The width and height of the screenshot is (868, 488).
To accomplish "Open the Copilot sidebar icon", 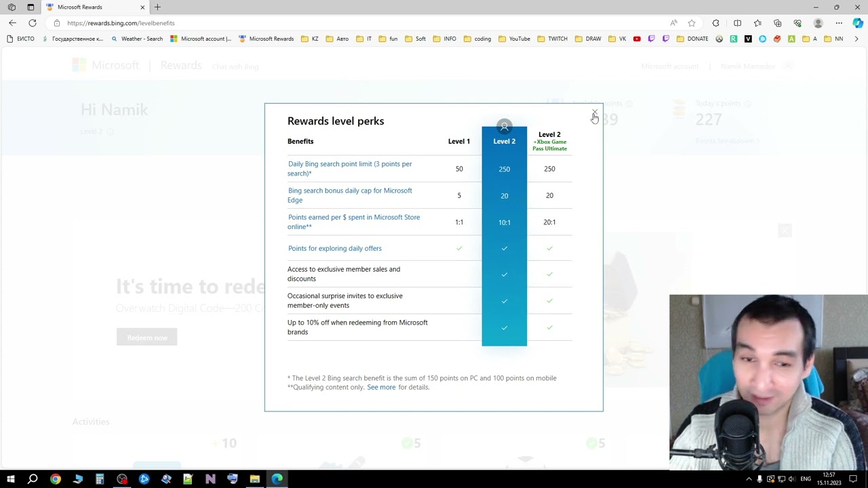I will [858, 23].
